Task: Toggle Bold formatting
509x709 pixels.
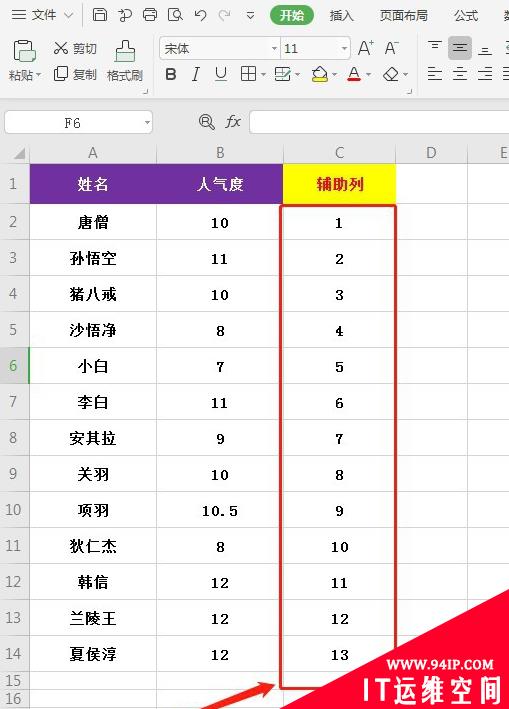Action: (x=171, y=74)
